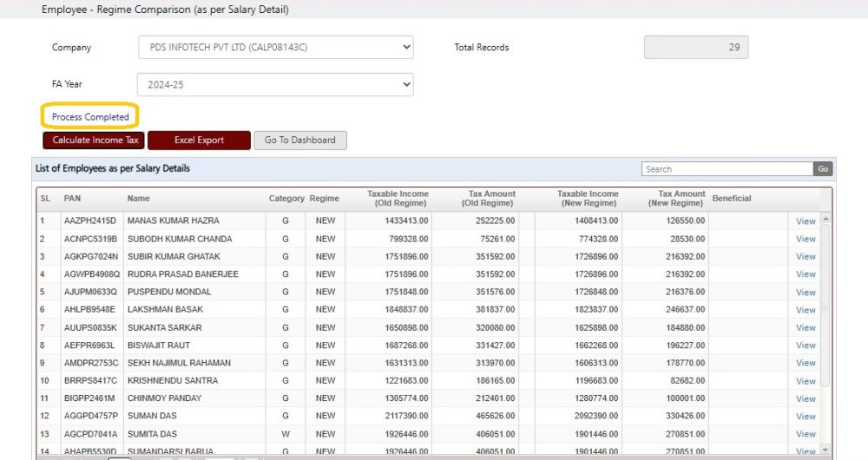Click the SL column header
Image resolution: width=868 pixels, height=460 pixels.
pyautogui.click(x=45, y=198)
